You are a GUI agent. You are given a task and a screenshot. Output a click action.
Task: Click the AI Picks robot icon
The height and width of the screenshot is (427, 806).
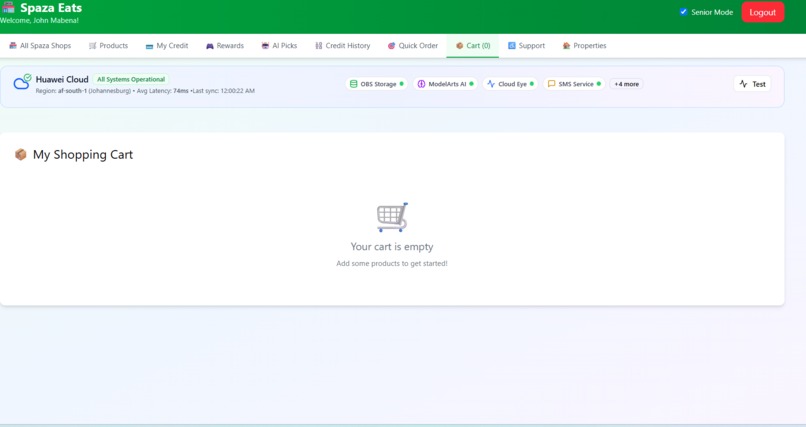265,46
